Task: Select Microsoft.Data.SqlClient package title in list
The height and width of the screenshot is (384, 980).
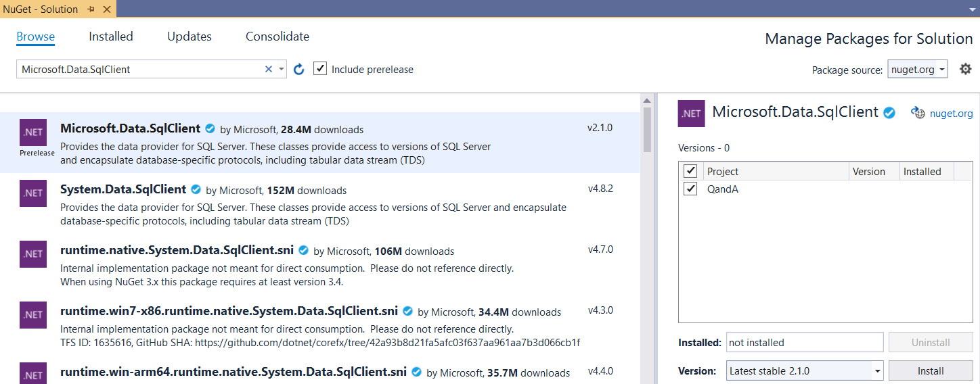Action: [131, 128]
